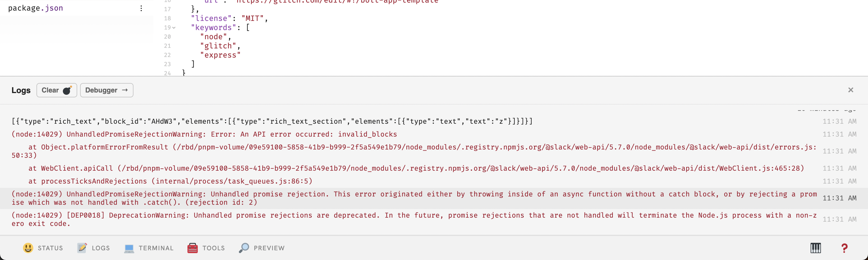The image size is (868, 260).
Task: Open help via the red question mark icon
Action: click(x=845, y=248)
